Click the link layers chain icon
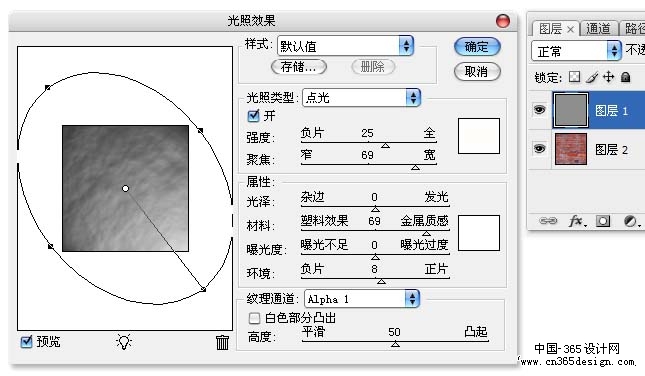This screenshot has height=376, width=645. point(548,221)
